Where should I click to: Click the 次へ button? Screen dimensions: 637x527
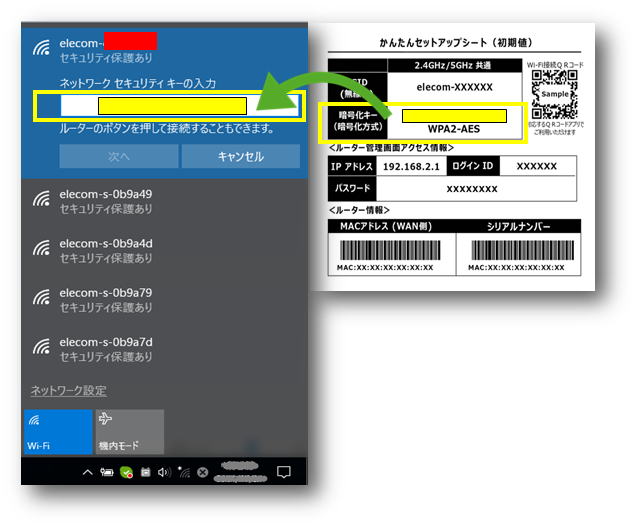tap(119, 156)
